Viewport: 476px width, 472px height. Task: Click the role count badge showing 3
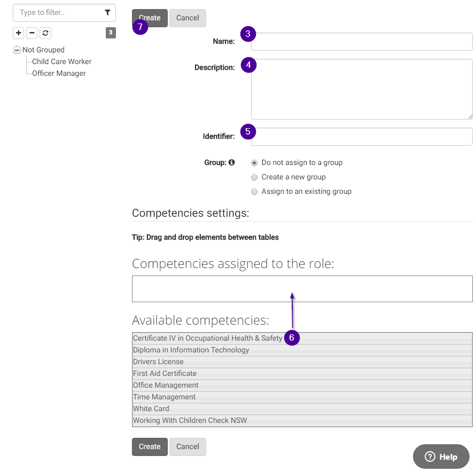click(x=111, y=33)
